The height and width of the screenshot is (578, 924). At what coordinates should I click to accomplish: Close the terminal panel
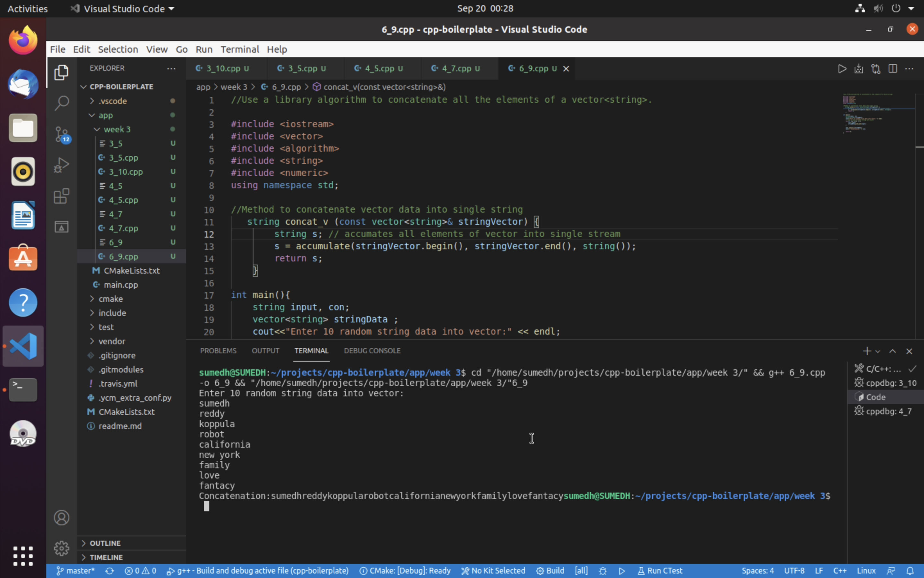point(909,351)
